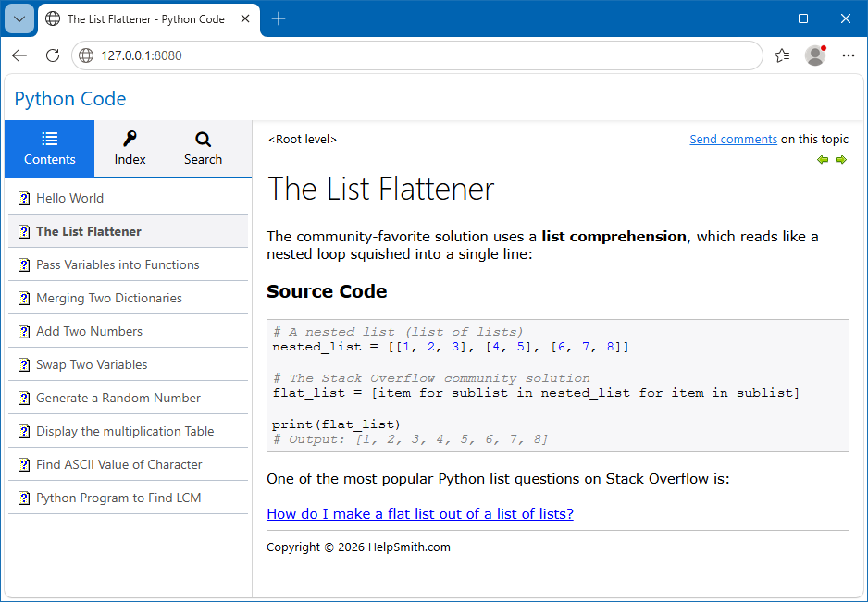Click the Source Code heading
Viewport: 868px width, 602px height.
point(327,291)
